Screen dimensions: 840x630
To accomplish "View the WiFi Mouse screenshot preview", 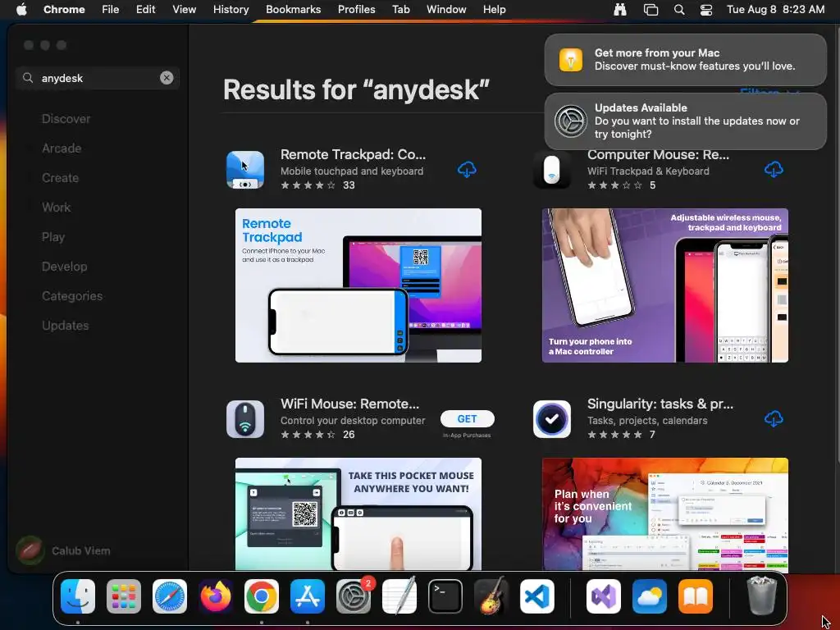I will click(x=358, y=514).
